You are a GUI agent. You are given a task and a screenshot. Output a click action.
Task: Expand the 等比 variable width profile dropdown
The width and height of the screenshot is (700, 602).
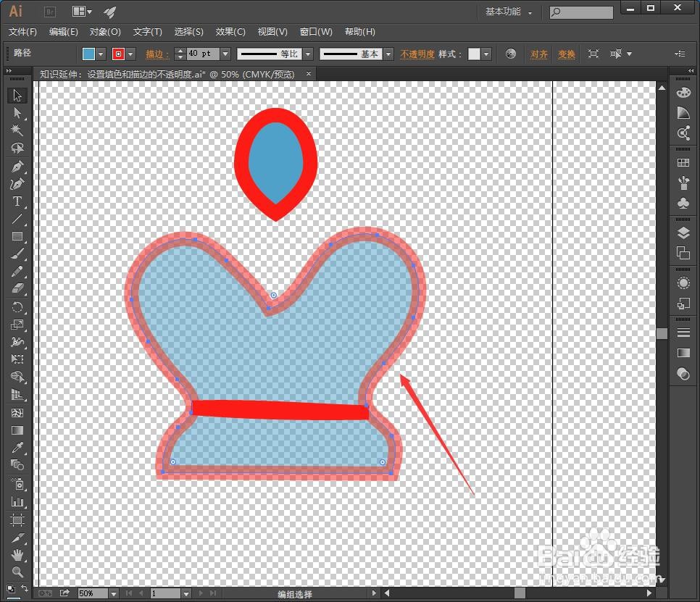(308, 54)
